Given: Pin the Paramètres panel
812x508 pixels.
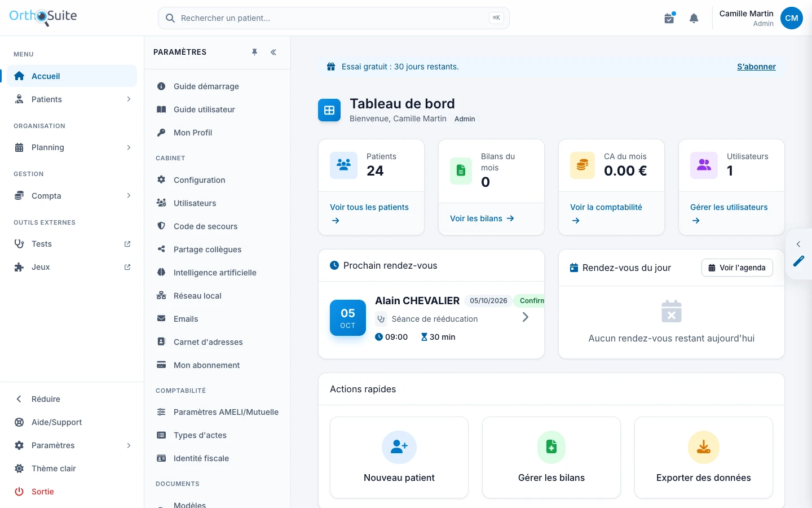Looking at the screenshot, I should point(255,52).
